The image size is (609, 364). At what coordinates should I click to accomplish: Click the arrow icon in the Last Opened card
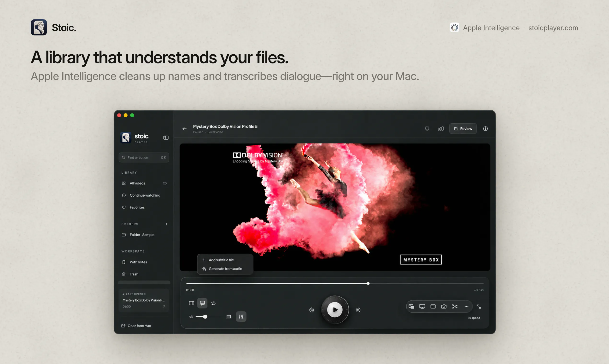(x=164, y=306)
